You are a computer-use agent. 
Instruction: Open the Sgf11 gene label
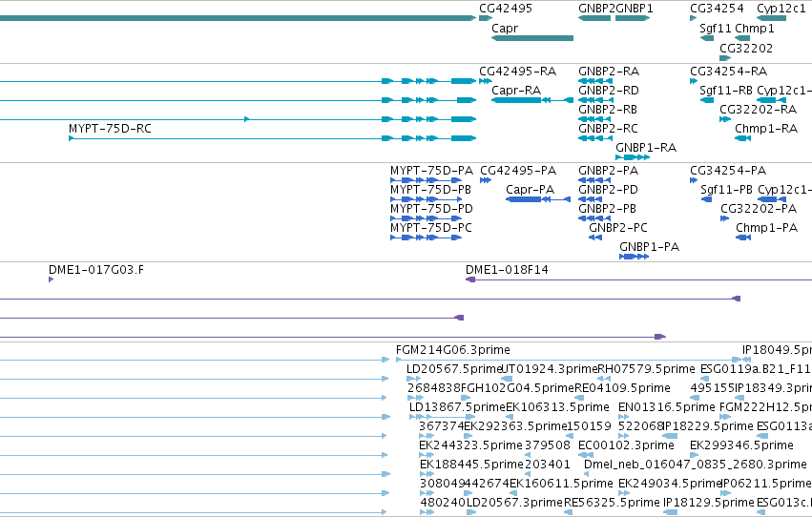(x=716, y=28)
